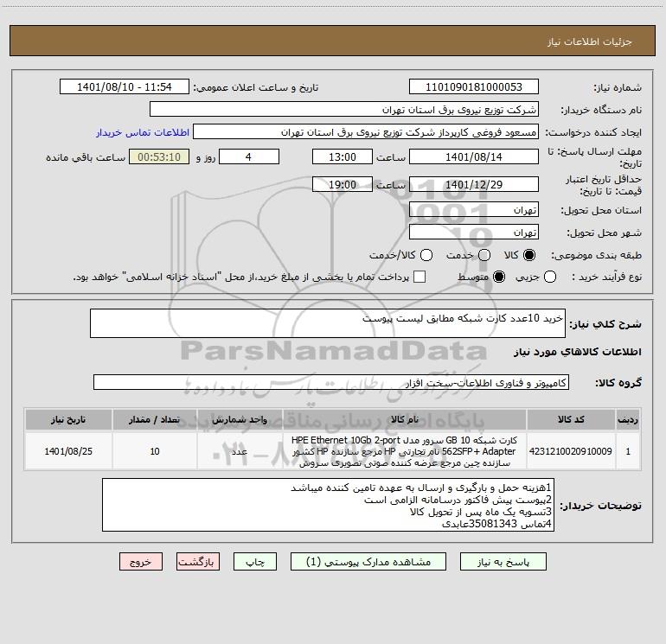Click the 'توضیحات خریدار' label

(600, 506)
